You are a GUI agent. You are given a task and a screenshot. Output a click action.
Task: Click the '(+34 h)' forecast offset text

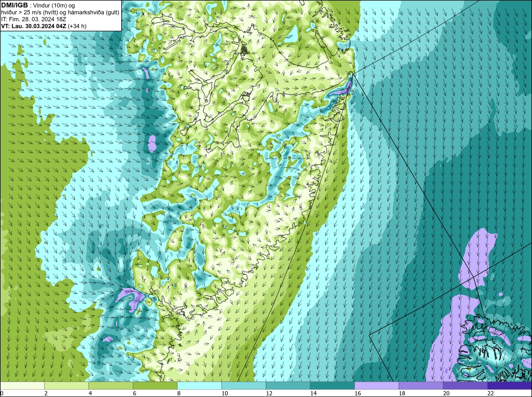pos(77,26)
